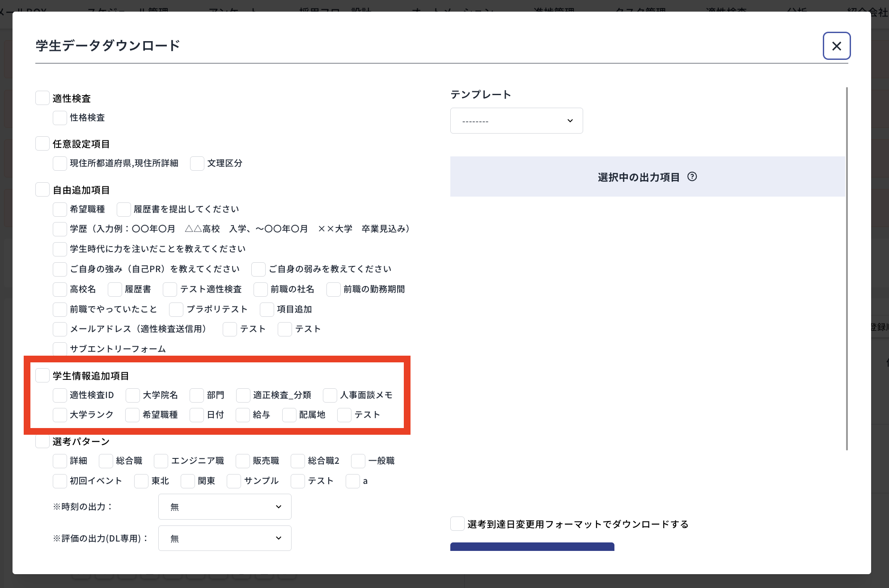Image resolution: width=889 pixels, height=588 pixels.
Task: Close the 学生データダウンロード dialog
Action: pyautogui.click(x=836, y=46)
